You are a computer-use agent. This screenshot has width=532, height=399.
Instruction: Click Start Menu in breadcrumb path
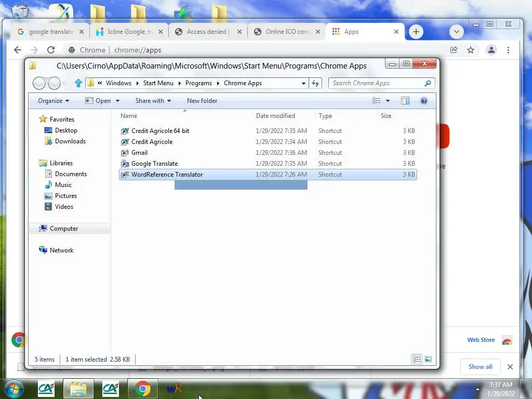(158, 83)
